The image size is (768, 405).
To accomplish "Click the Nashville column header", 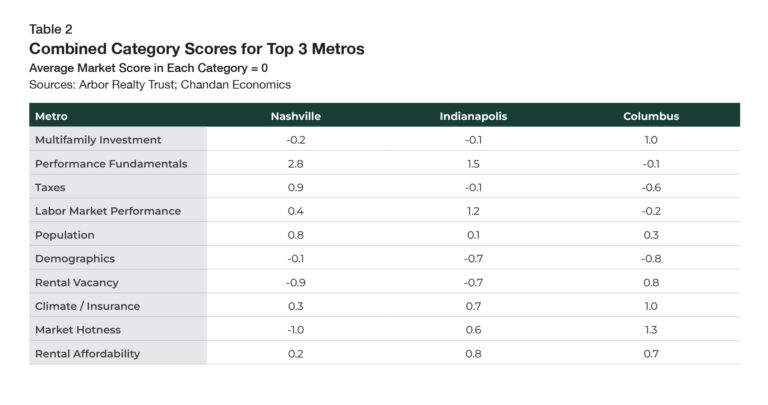I will point(295,116).
